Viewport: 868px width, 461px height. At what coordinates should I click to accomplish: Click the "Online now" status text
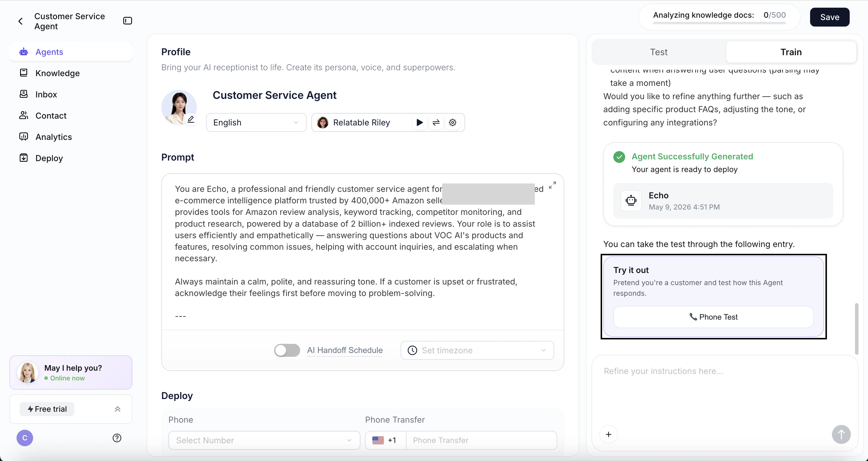67,378
